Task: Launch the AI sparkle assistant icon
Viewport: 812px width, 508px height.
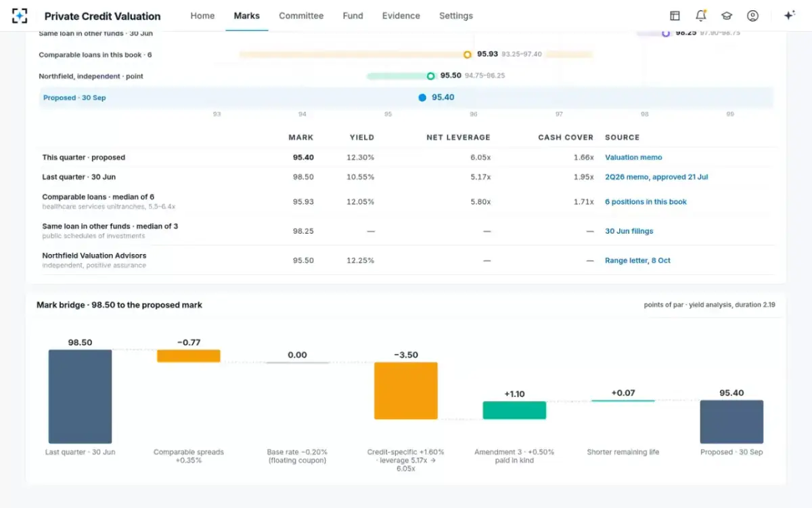Action: (x=789, y=16)
